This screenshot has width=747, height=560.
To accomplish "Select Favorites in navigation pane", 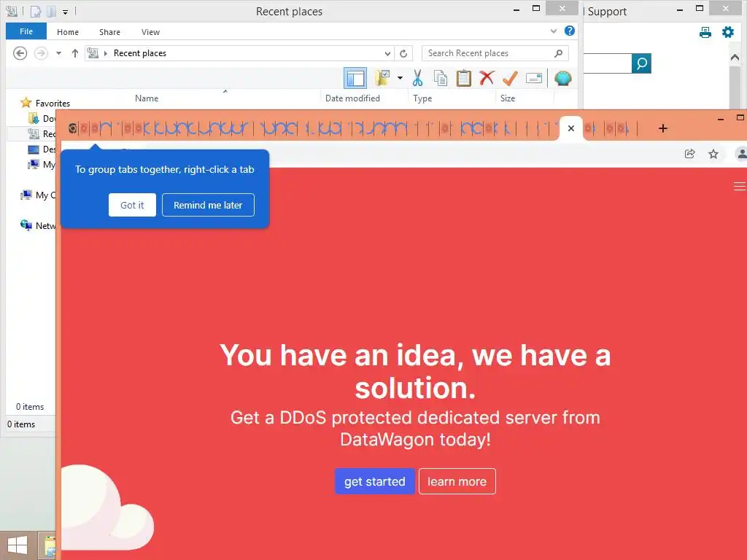I will point(45,103).
